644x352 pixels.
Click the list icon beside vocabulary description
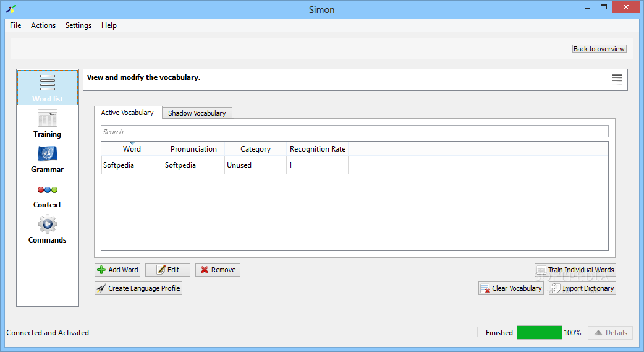click(617, 80)
